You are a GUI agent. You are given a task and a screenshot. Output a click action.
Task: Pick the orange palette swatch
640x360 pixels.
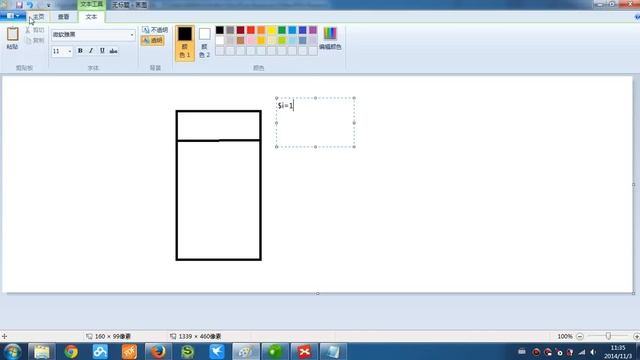[261, 30]
